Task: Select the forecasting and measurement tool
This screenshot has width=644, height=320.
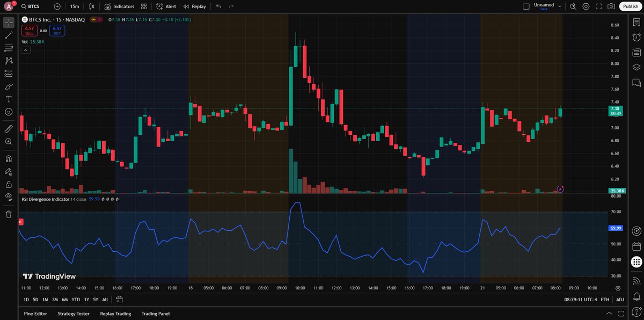Action: point(9,74)
